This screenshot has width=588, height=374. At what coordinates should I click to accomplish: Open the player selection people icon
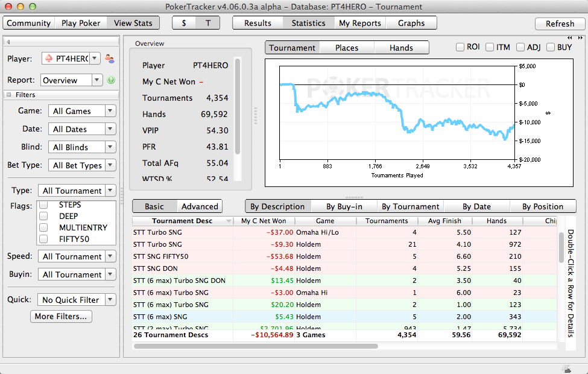pos(110,59)
